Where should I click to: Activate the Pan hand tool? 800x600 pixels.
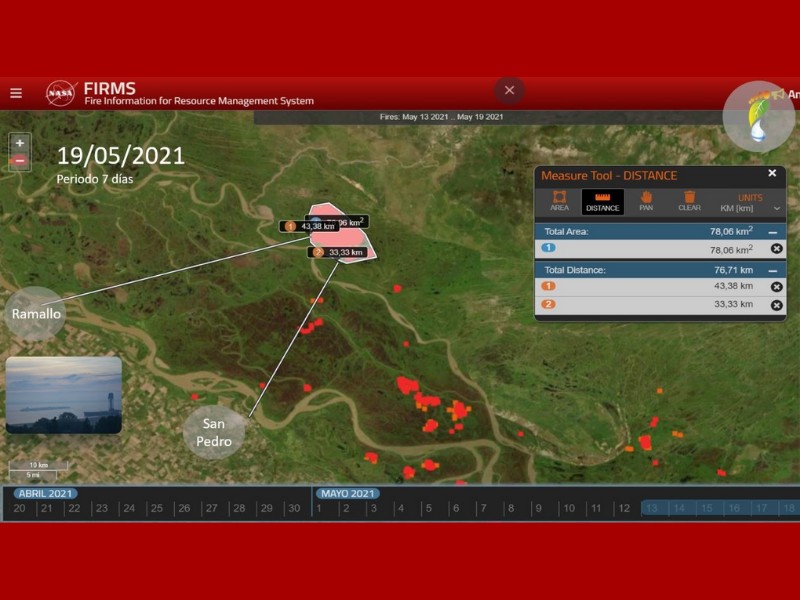click(x=646, y=201)
